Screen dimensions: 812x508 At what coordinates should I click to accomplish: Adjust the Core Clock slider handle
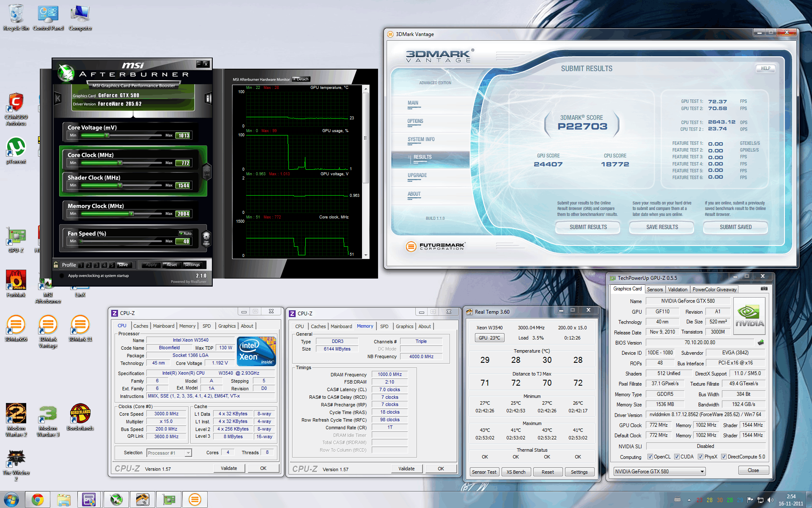(x=120, y=163)
